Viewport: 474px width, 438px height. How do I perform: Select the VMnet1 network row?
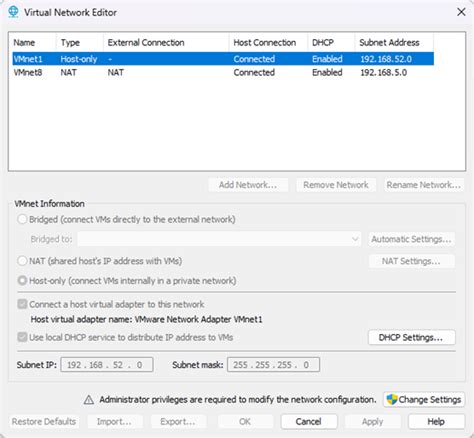pyautogui.click(x=223, y=59)
